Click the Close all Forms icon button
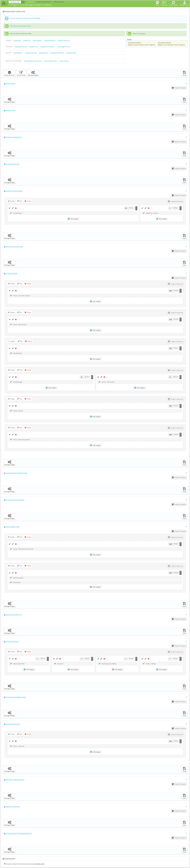Screen dimensions: 190x868 pos(9,73)
